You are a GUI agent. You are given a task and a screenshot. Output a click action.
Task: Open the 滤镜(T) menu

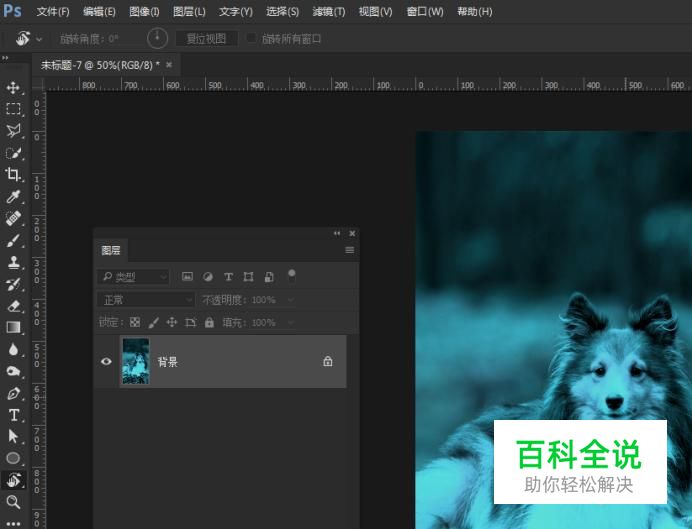(x=329, y=11)
